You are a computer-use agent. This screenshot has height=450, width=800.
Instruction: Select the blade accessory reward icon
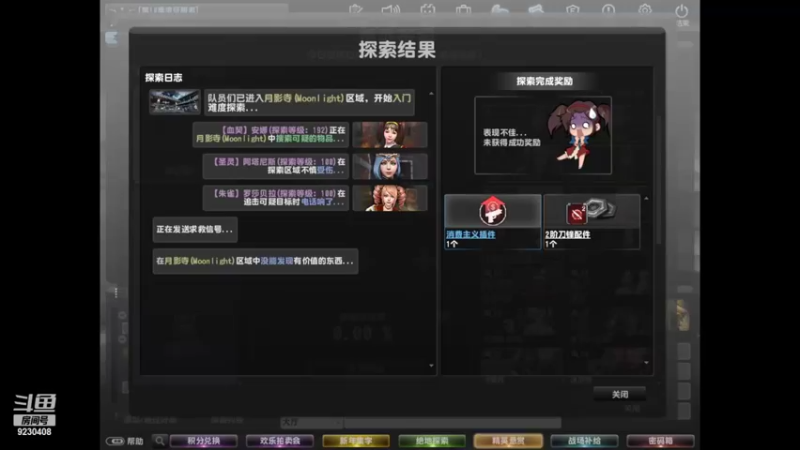(591, 211)
